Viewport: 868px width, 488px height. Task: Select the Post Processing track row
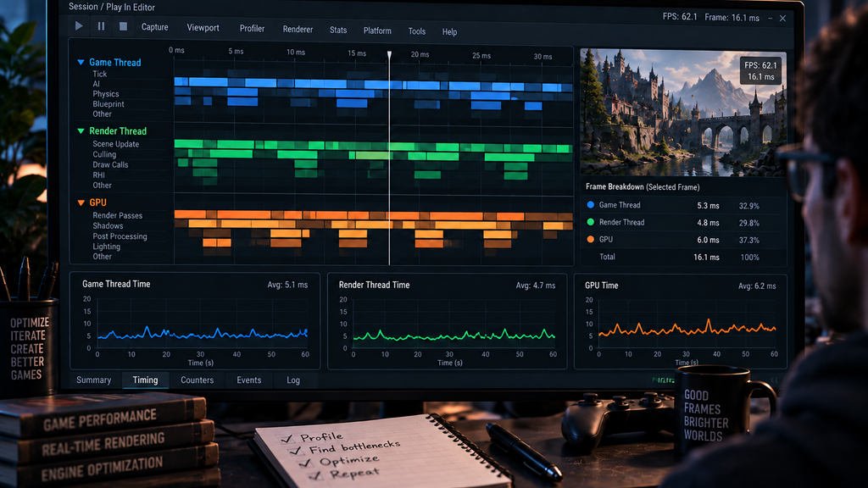pos(120,236)
